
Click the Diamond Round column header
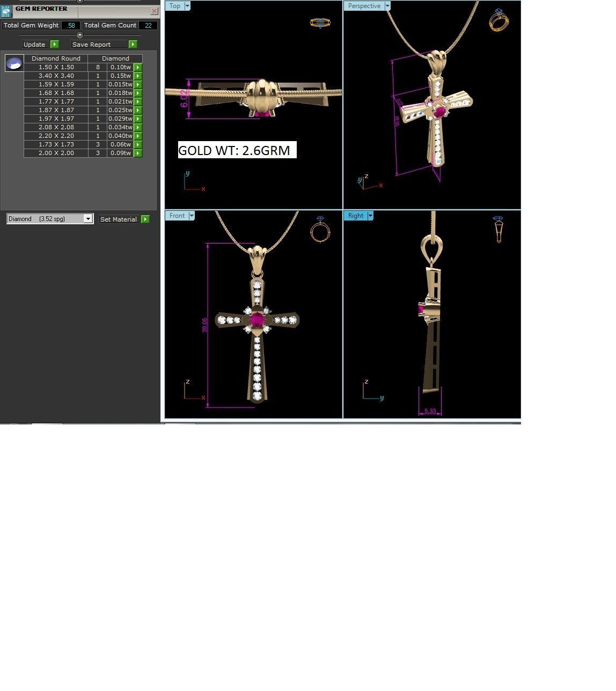pos(56,58)
